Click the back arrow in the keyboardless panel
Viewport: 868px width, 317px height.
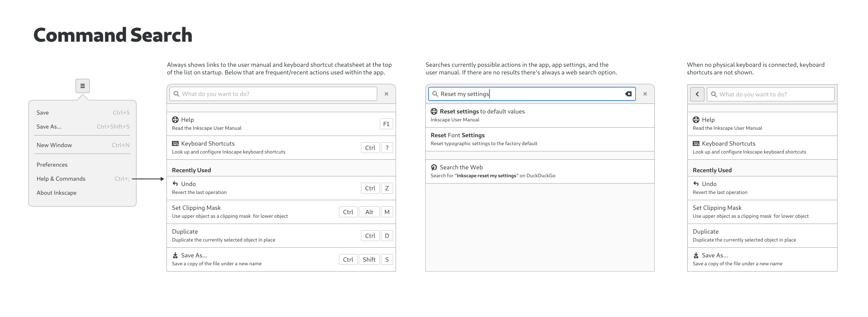coord(697,94)
